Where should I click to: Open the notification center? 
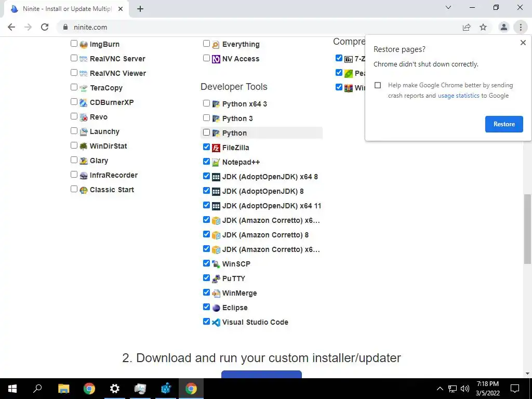click(x=515, y=389)
